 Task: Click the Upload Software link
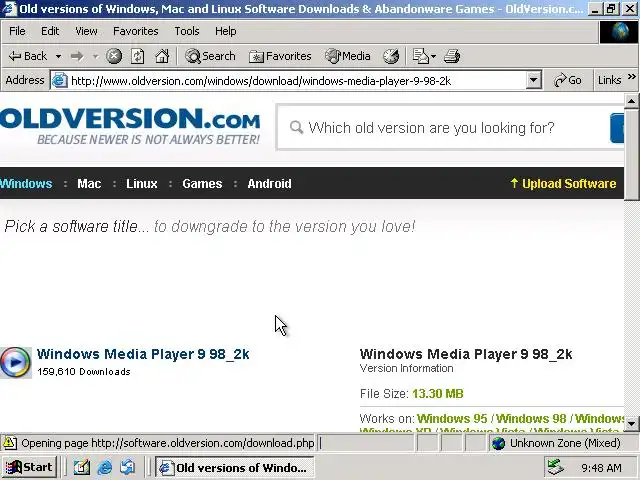pos(563,184)
